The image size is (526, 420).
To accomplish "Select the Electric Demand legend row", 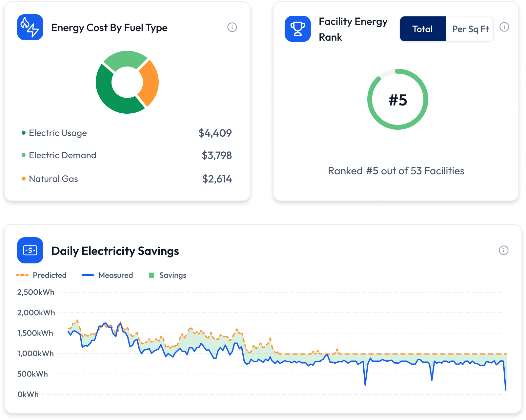I will [x=62, y=155].
